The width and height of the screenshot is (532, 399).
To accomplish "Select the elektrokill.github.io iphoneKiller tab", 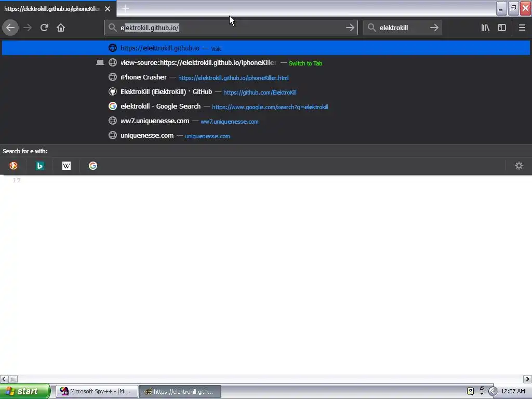I will pos(58,8).
